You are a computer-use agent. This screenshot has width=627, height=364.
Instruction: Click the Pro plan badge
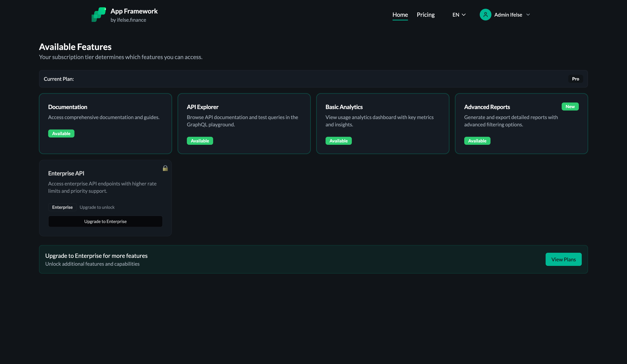[575, 79]
